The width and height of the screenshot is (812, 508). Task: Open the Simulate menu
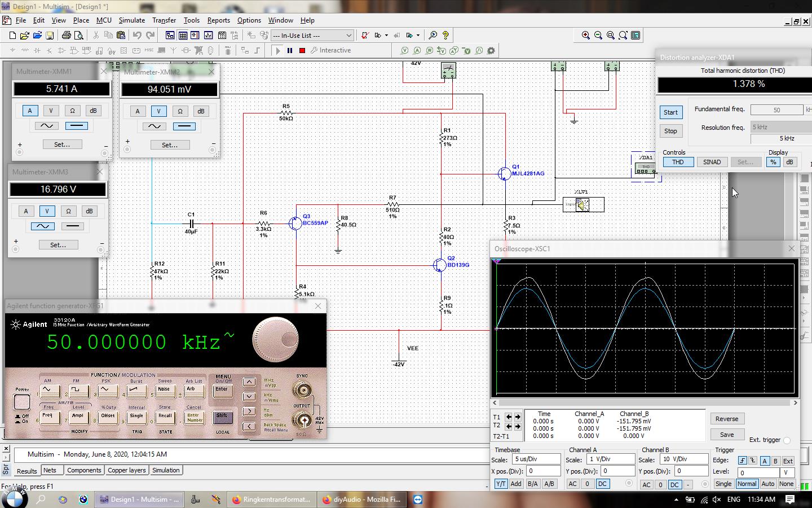tap(132, 20)
